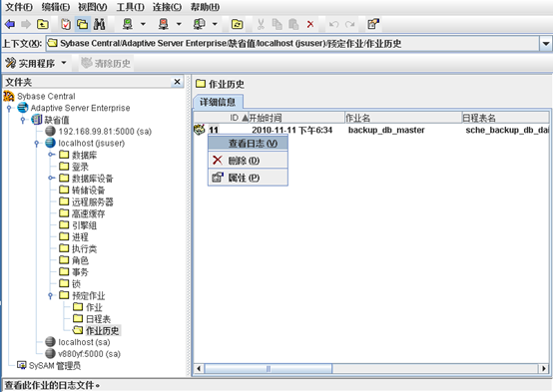Screen dimensions: 553x392
Task: Sort by the 开始时间 column header
Action: (x=296, y=118)
